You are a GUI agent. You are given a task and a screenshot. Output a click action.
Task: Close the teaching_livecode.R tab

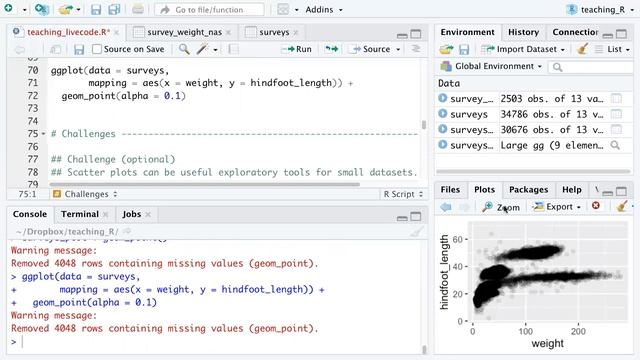coord(116,32)
